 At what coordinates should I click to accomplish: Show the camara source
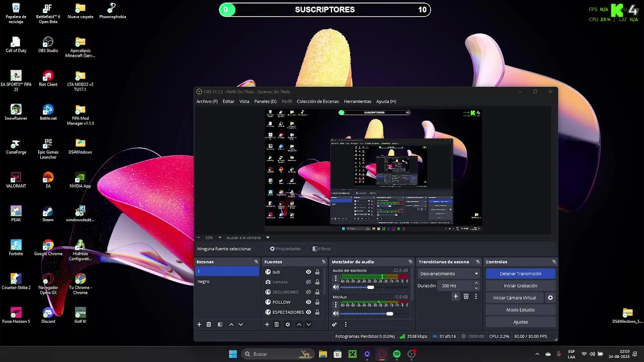[x=308, y=282]
